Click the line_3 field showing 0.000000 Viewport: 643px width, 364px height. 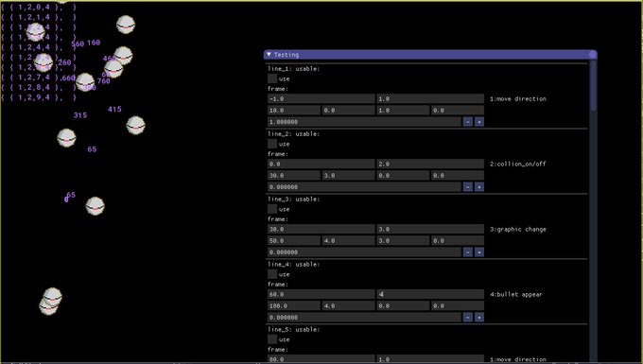[365, 252]
